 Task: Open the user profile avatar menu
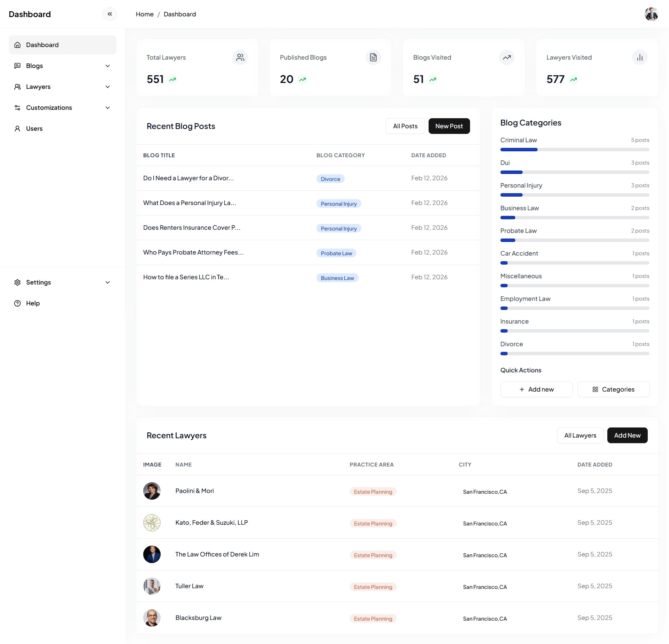(x=651, y=14)
